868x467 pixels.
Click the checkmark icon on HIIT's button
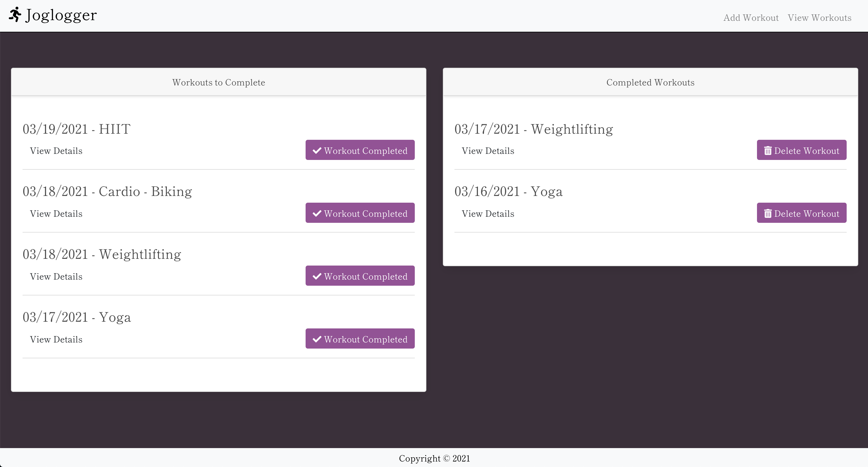[317, 150]
